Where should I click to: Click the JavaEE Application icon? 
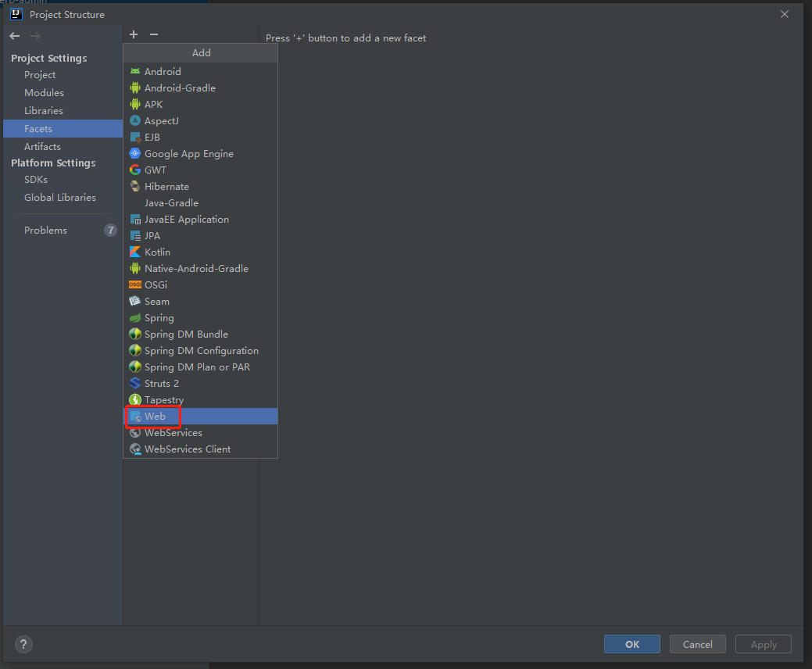135,220
